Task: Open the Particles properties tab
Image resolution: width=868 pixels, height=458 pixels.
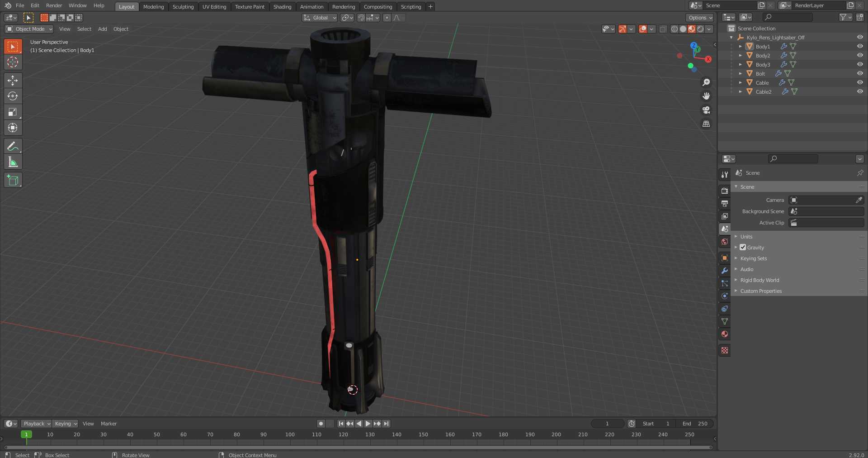Action: point(725,283)
